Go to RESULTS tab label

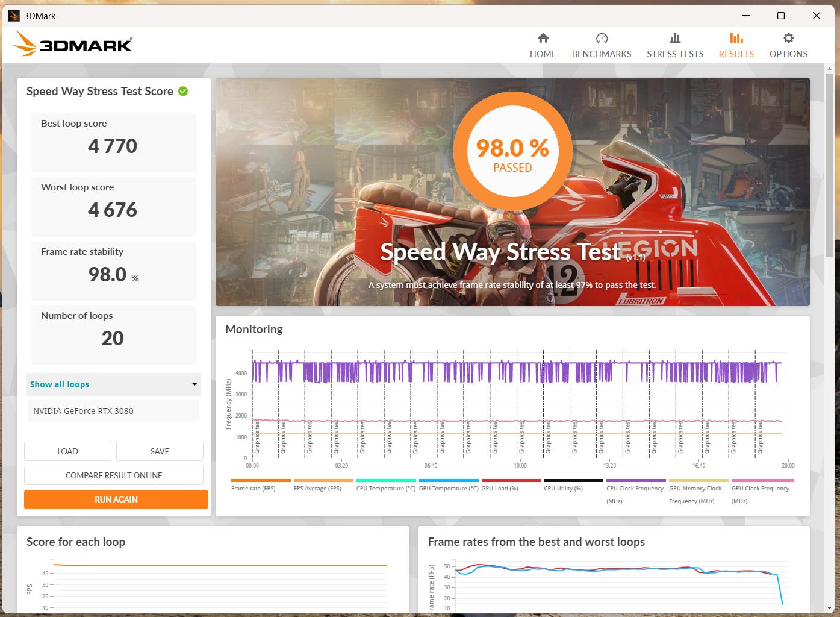click(x=736, y=54)
